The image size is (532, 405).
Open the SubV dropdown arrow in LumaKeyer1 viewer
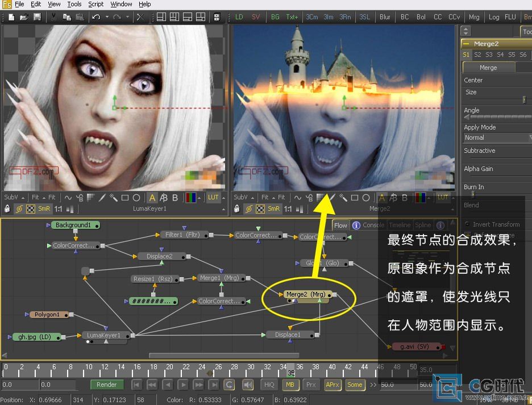coord(23,198)
